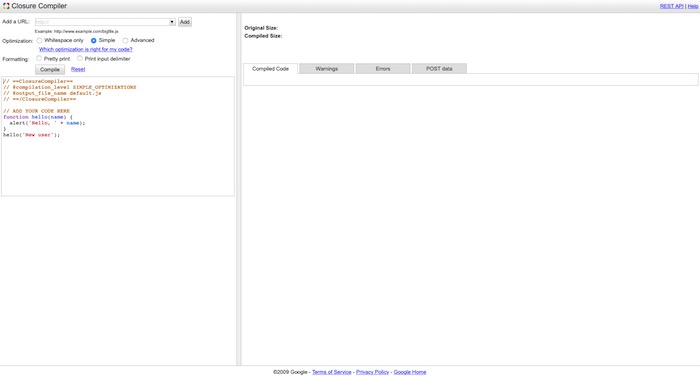Click the Reset link
700x377 pixels.
(78, 69)
